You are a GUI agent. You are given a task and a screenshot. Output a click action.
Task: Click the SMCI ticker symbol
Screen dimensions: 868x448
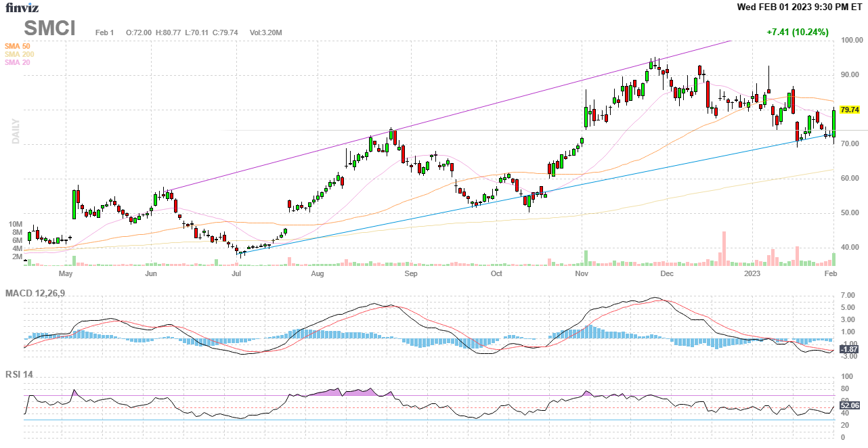50,28
